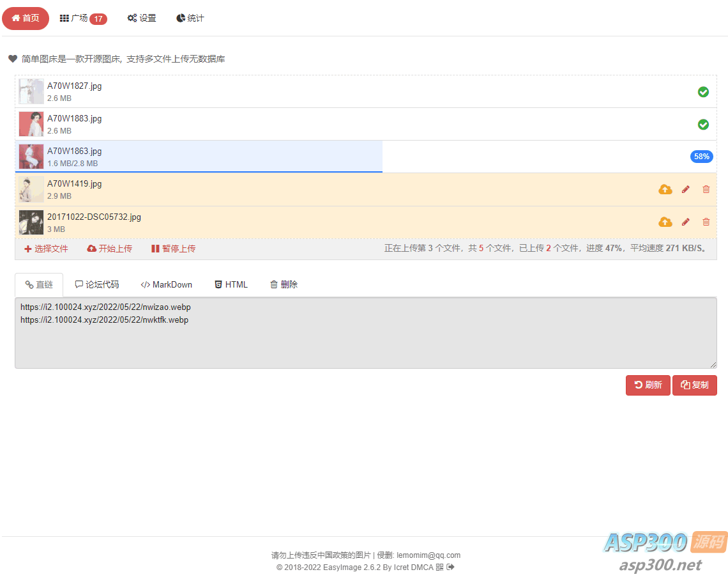728x579 pixels.
Task: Edit 20171022-DSC05732.jpg with the pencil icon
Action: pos(685,222)
